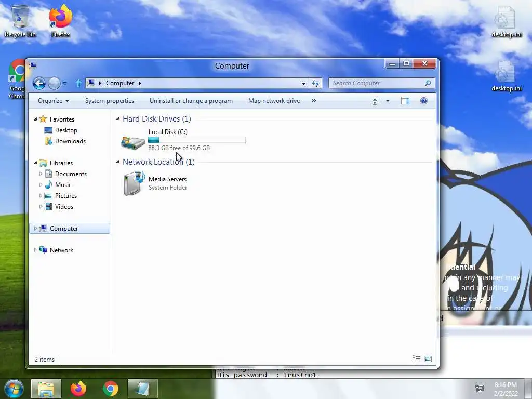532x399 pixels.
Task: Expand the Music library
Action: 41,185
